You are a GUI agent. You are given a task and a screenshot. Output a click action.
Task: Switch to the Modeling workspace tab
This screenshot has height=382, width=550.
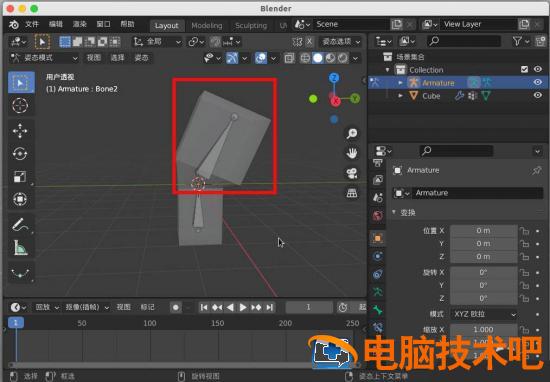[207, 26]
